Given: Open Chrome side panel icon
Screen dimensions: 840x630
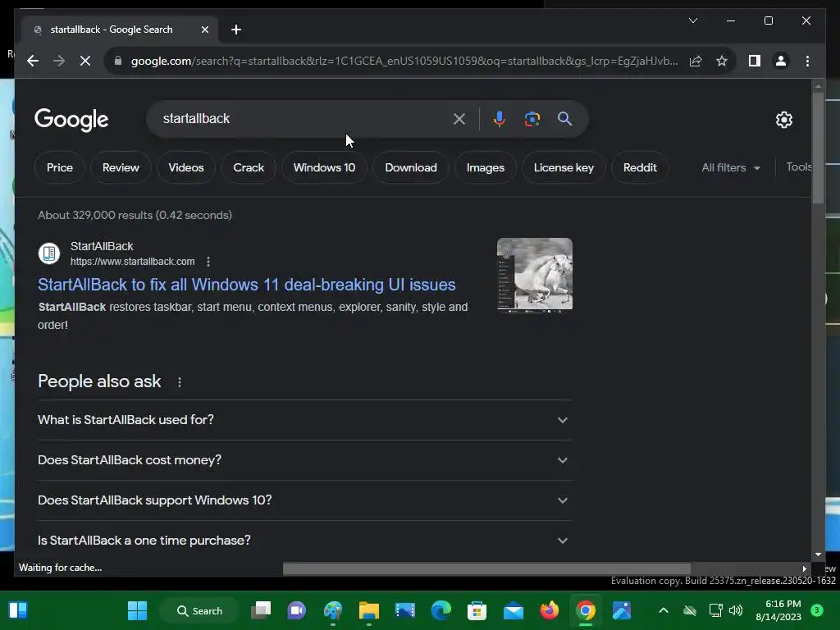Looking at the screenshot, I should click(755, 61).
